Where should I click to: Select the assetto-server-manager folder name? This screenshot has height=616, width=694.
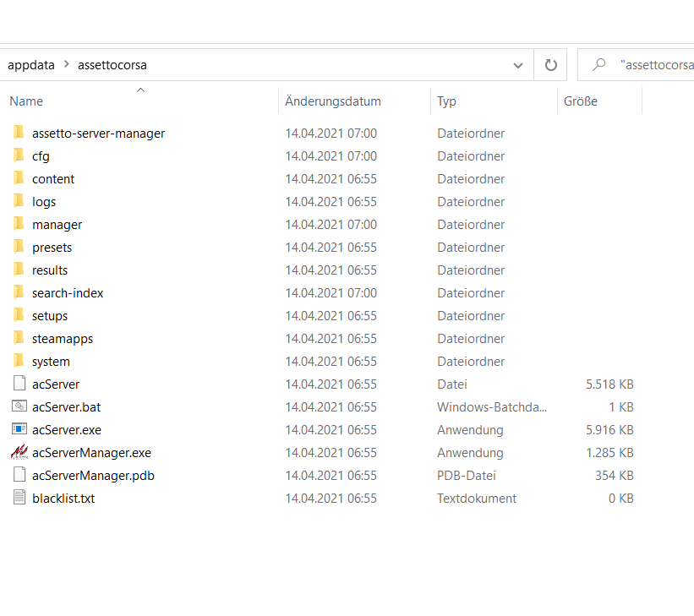coord(98,134)
